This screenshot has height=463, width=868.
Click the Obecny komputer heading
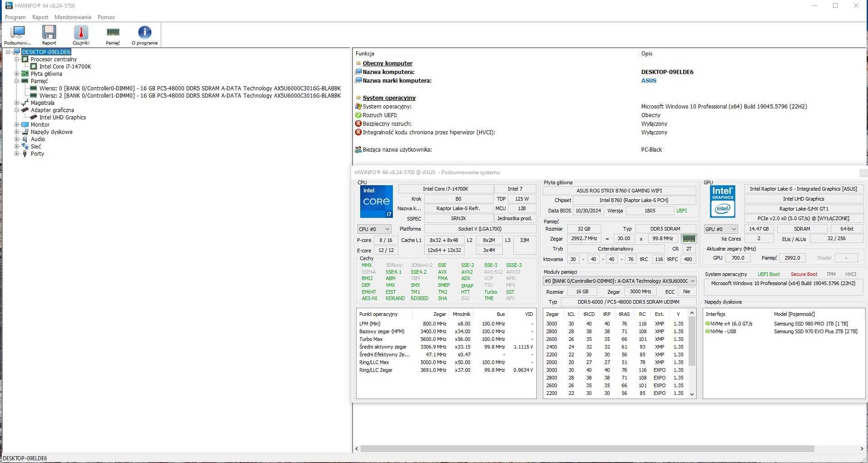coord(387,64)
